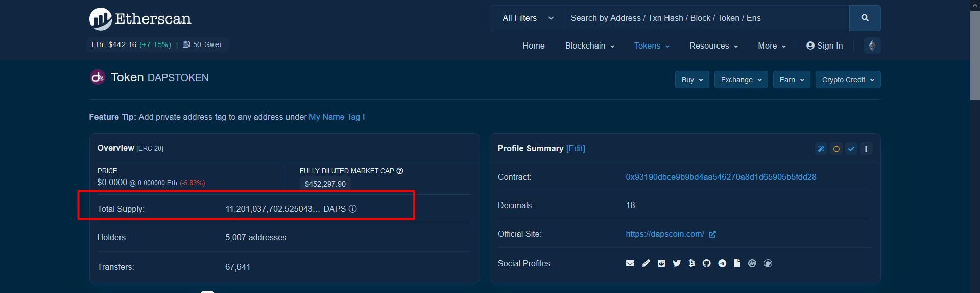Open the contract address 0x93190dbc… link
Viewport: 980px width, 293px height.
click(x=721, y=177)
